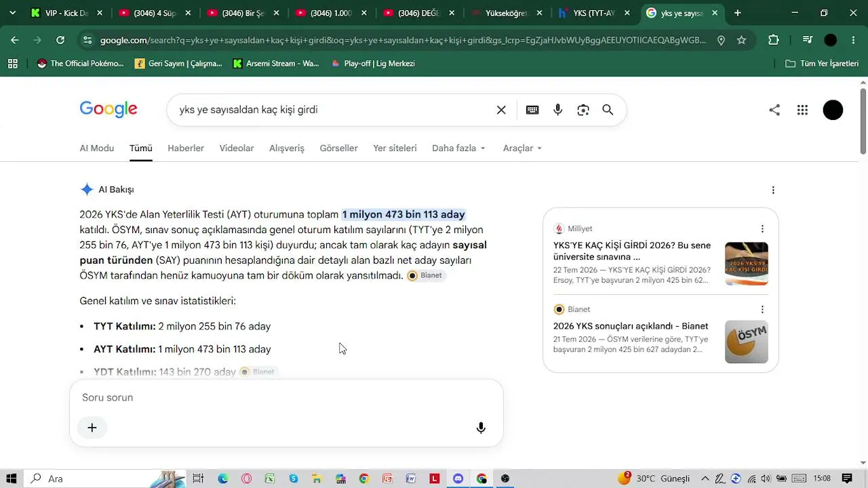Open the bookmarks bar apps shortcut
The image size is (868, 488).
pos(12,64)
